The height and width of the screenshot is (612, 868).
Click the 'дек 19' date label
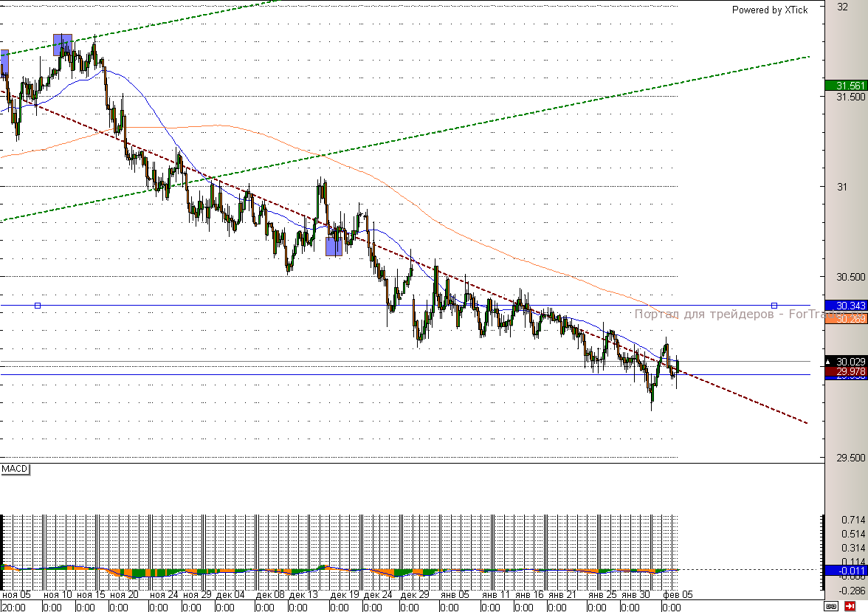(344, 595)
